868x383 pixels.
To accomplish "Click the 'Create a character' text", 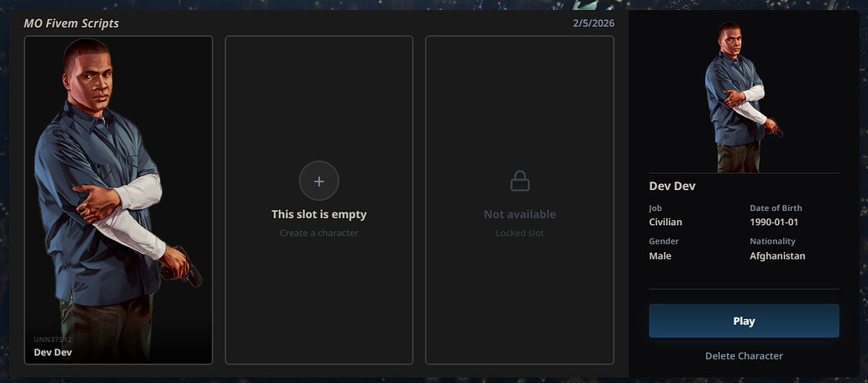I will (318, 233).
